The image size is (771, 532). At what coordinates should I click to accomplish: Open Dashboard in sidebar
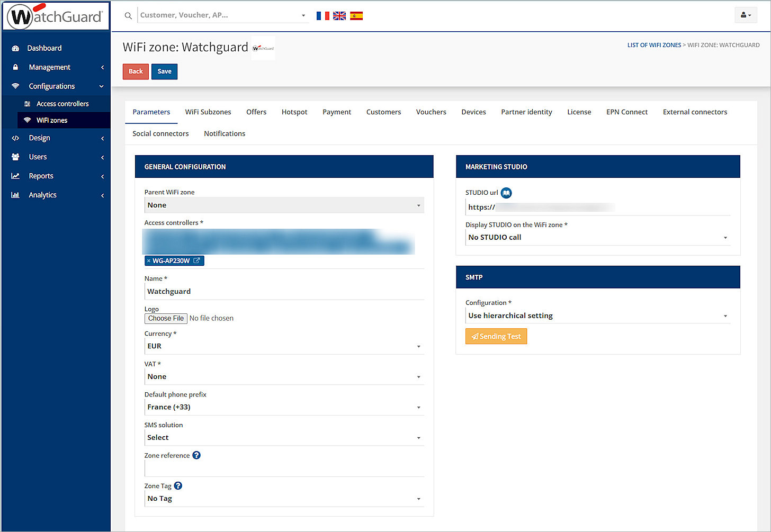click(x=44, y=48)
